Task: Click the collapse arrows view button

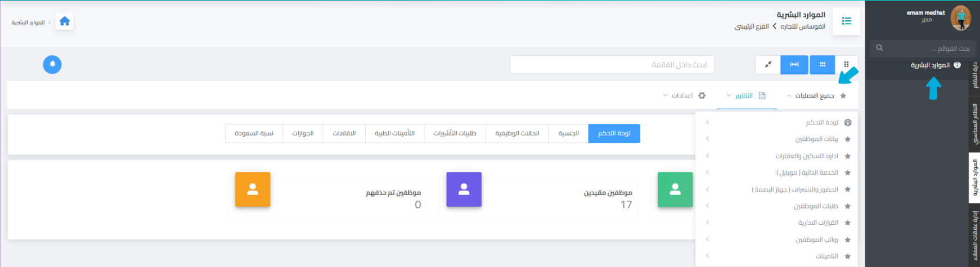Action: [x=768, y=65]
